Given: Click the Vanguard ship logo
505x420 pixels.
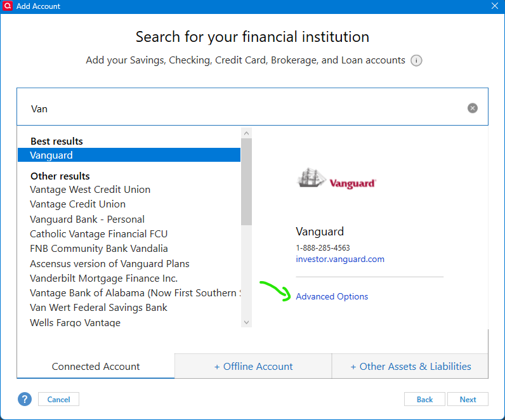Looking at the screenshot, I should tap(336, 178).
